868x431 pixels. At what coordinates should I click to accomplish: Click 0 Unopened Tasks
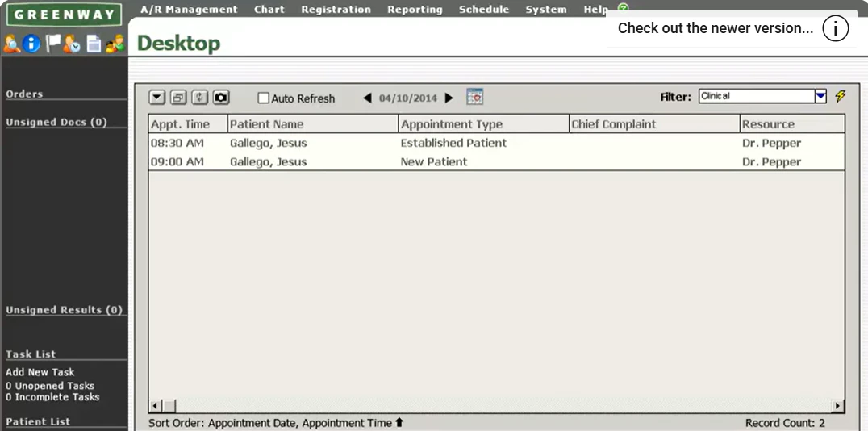(50, 386)
